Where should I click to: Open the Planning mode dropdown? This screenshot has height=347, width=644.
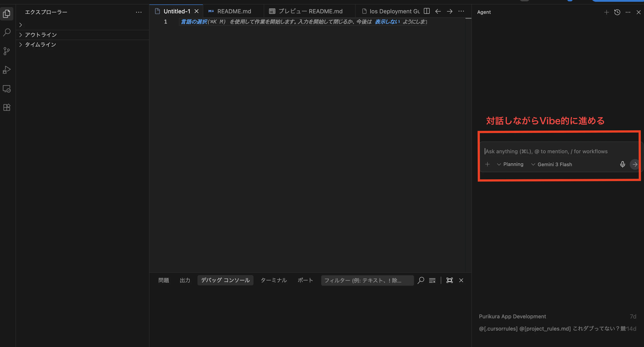click(x=510, y=164)
